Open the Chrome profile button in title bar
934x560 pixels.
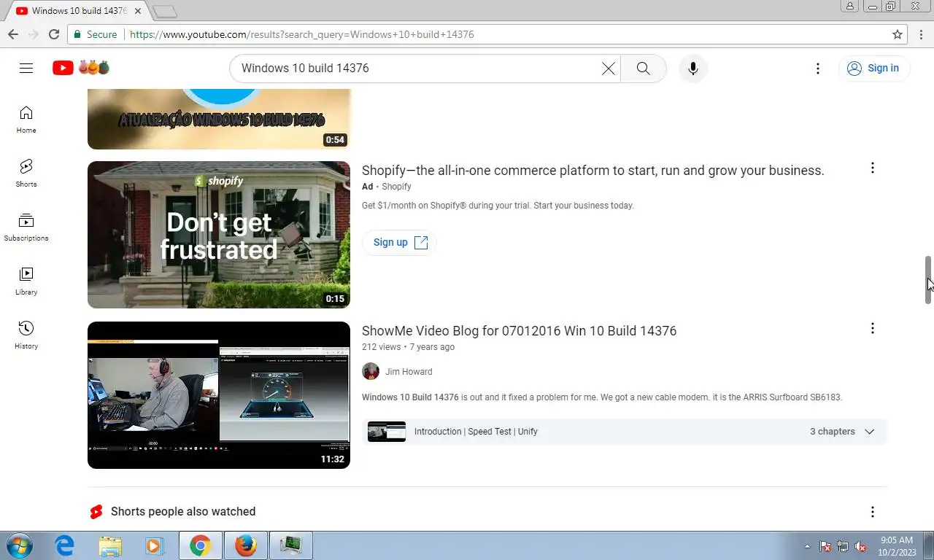(849, 6)
